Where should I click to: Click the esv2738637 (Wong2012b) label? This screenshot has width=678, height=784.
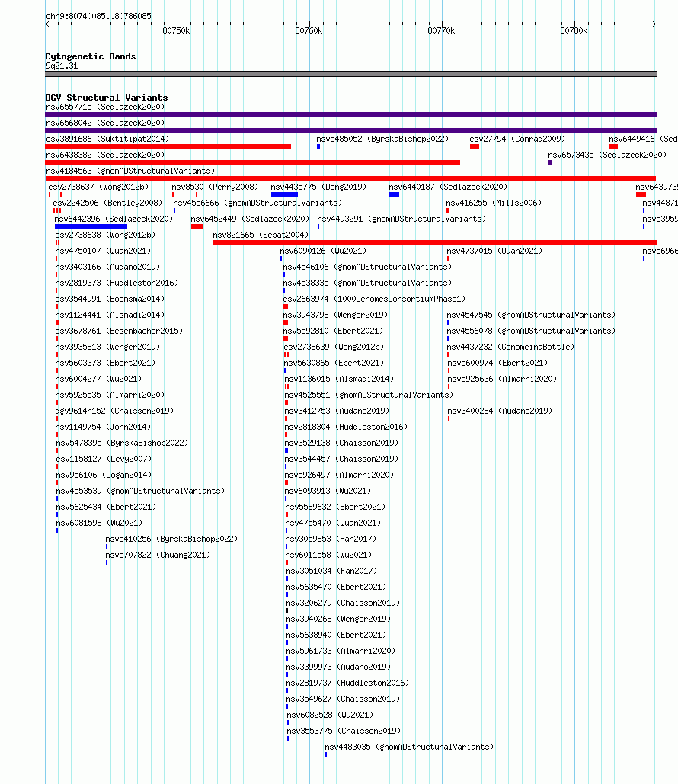pos(98,187)
